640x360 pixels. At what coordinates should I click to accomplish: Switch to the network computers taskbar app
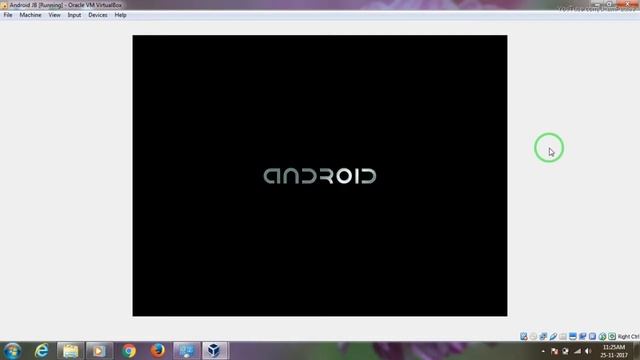tap(187, 351)
